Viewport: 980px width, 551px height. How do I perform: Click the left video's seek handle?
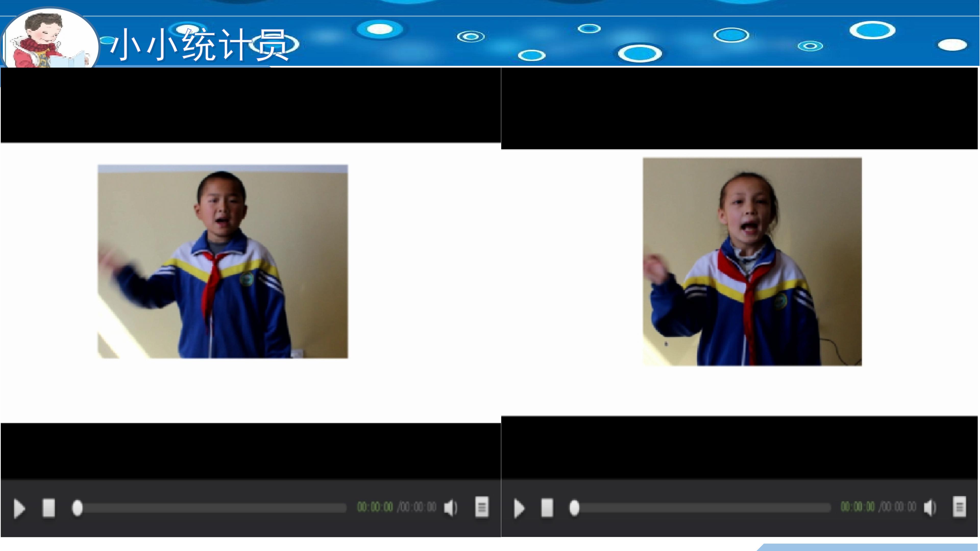(77, 508)
